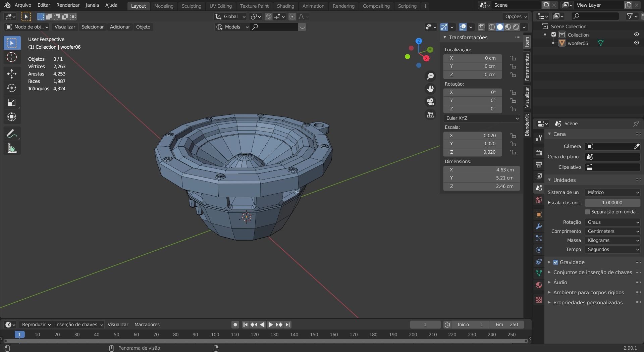Click the Escala das unidades value field
This screenshot has height=352, width=644.
[612, 203]
